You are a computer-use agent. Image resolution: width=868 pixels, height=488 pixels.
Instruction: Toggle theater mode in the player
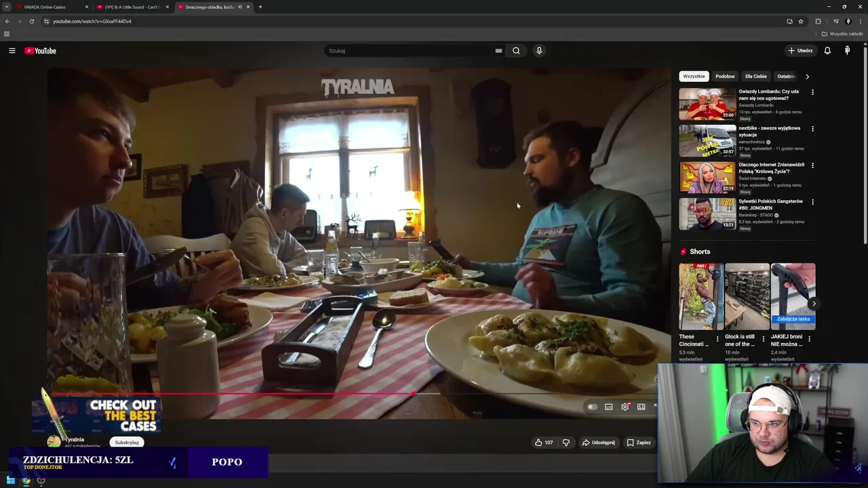[641, 407]
